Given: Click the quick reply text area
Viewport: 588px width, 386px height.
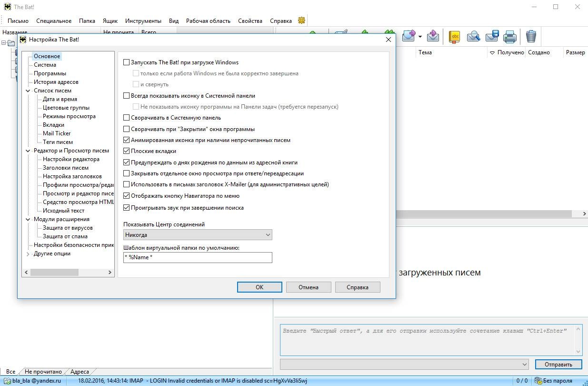Looking at the screenshot, I should click(427, 340).
